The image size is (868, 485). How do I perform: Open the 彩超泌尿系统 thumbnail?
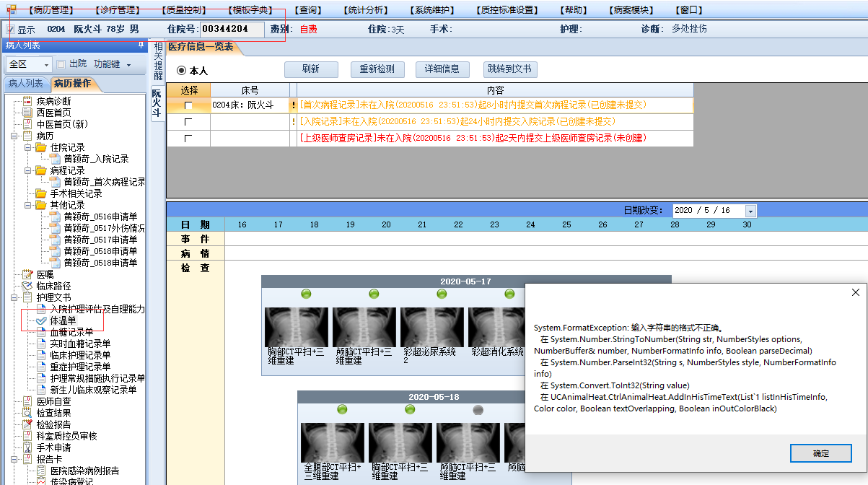click(x=432, y=327)
